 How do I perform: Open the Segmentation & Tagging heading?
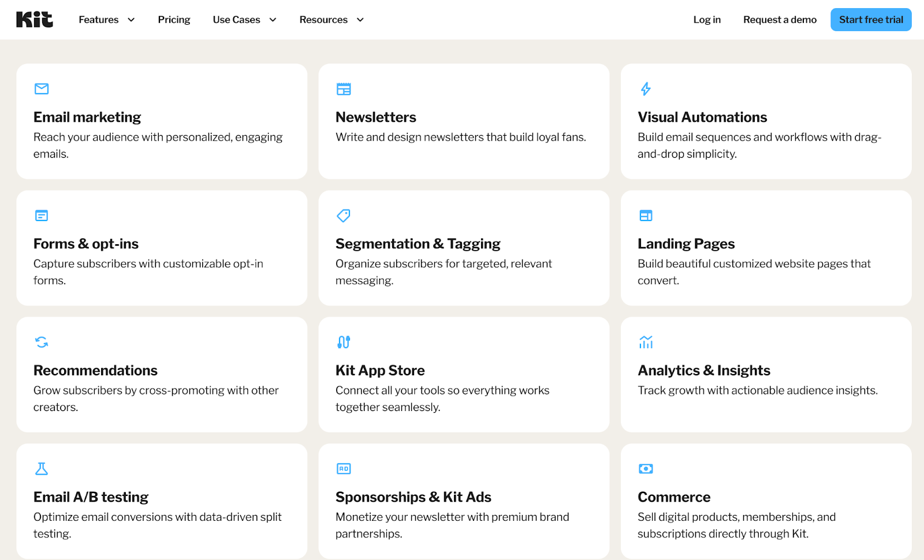tap(418, 244)
